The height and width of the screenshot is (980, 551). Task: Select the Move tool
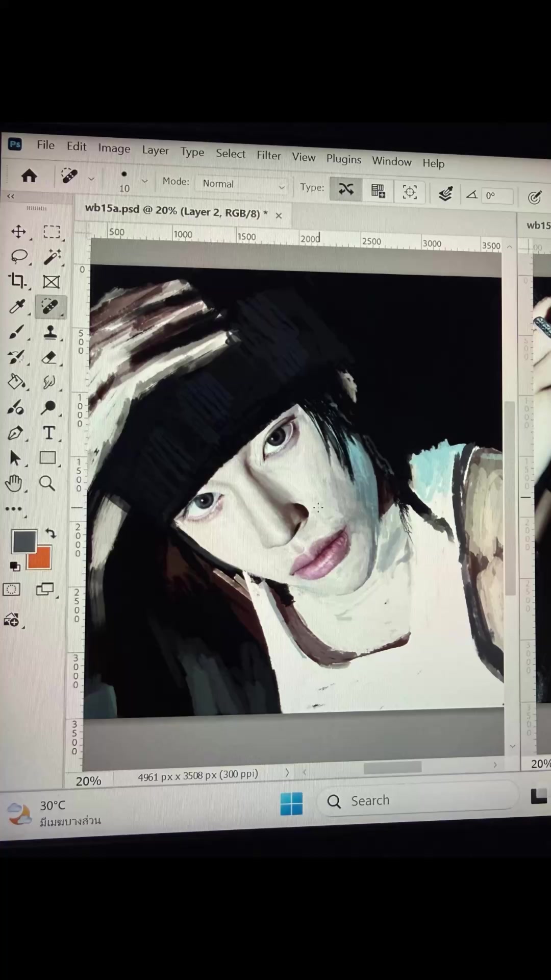click(x=18, y=231)
